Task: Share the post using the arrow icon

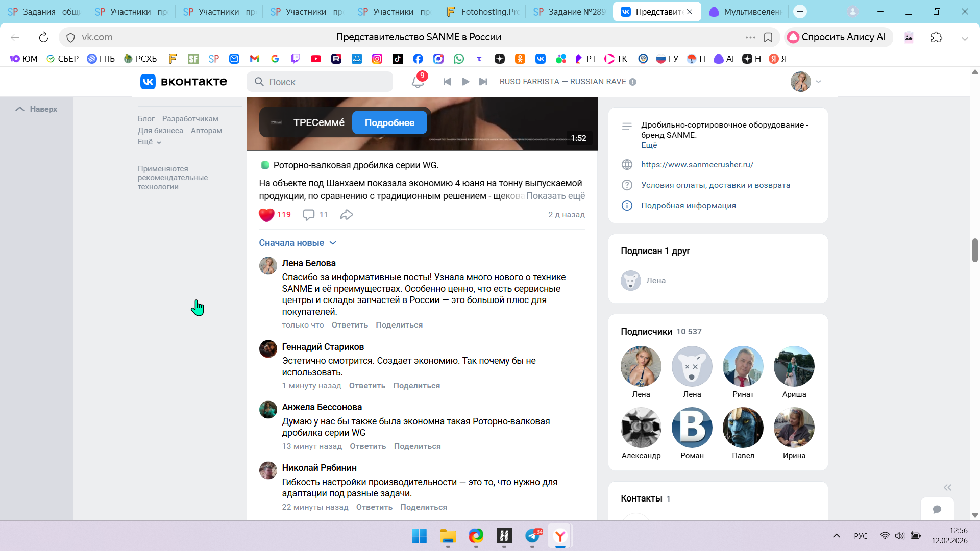Action: click(347, 215)
